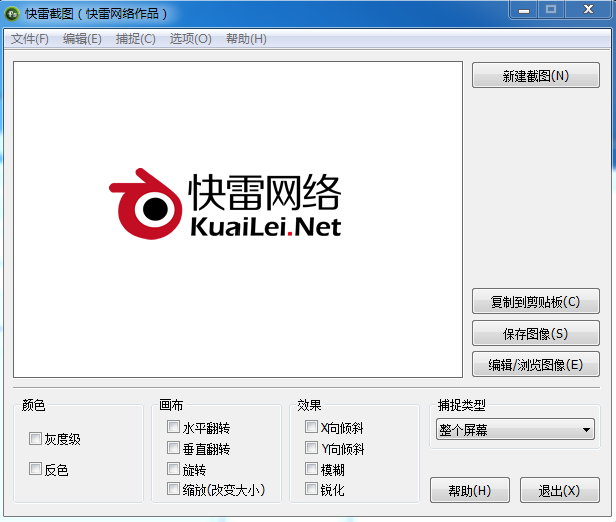Check the 旋转 checkbox
Screen dimensions: 616x522
tap(173, 469)
